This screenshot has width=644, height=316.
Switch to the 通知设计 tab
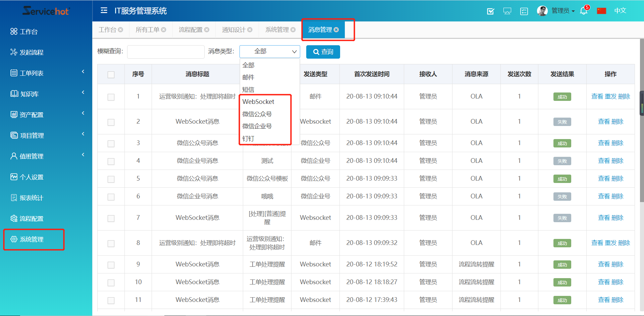tap(233, 30)
